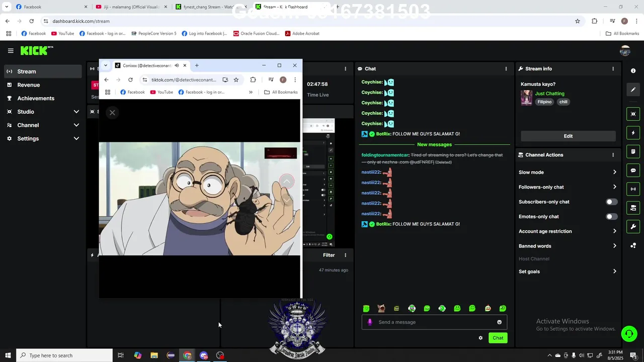Open the info panel icon in right sidebar

pyautogui.click(x=633, y=71)
